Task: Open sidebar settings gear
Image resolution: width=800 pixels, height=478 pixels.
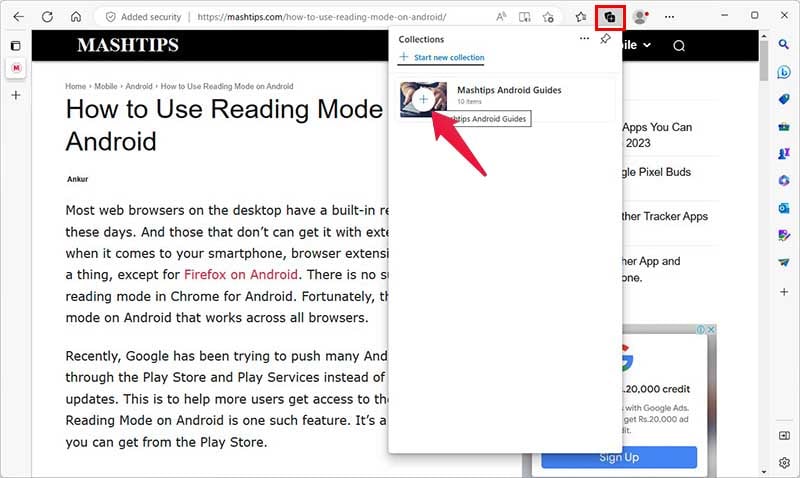Action: point(784,463)
